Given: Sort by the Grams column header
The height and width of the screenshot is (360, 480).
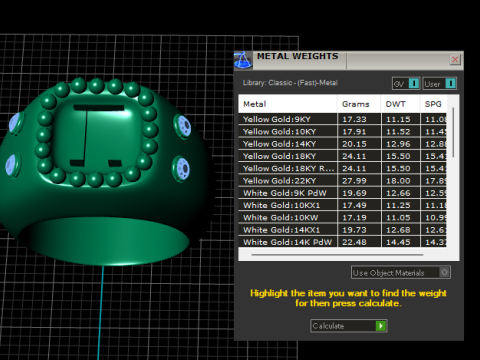Looking at the screenshot, I should point(359,104).
